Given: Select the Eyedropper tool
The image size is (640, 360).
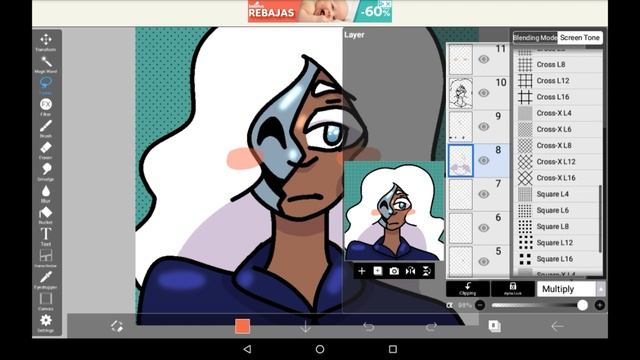Looking at the screenshot, I should (46, 280).
